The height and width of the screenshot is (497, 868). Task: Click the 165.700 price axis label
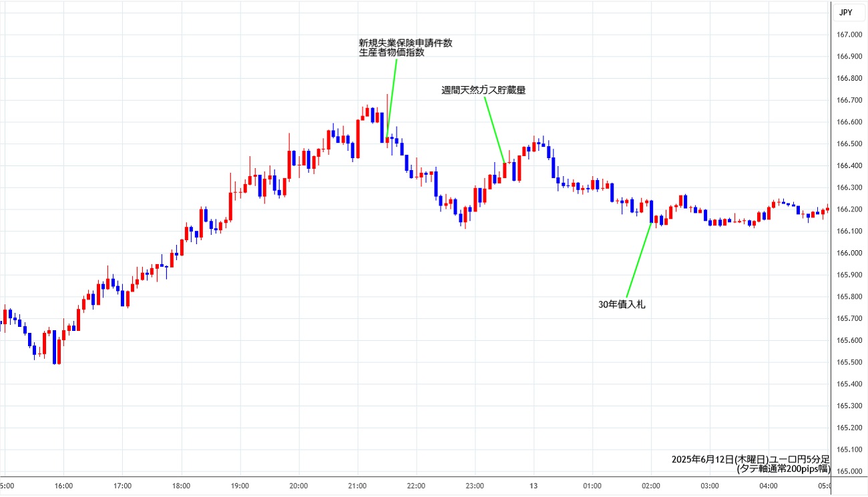click(x=850, y=319)
